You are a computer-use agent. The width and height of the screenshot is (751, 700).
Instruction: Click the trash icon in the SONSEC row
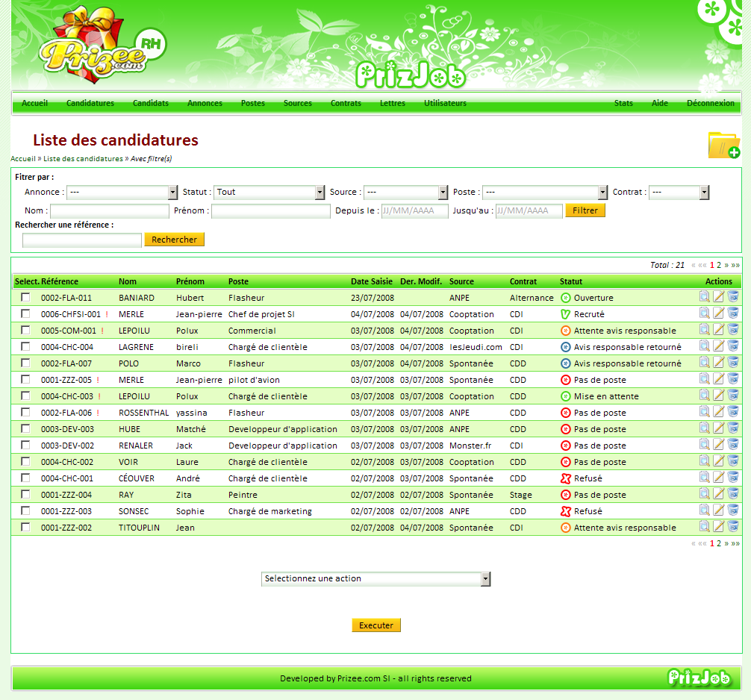pyautogui.click(x=733, y=510)
